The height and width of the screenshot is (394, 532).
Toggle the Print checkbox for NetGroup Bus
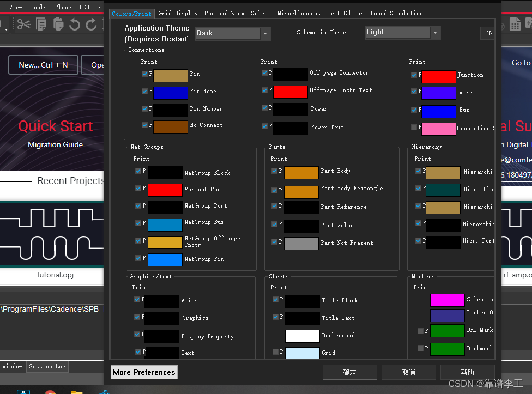pos(138,223)
